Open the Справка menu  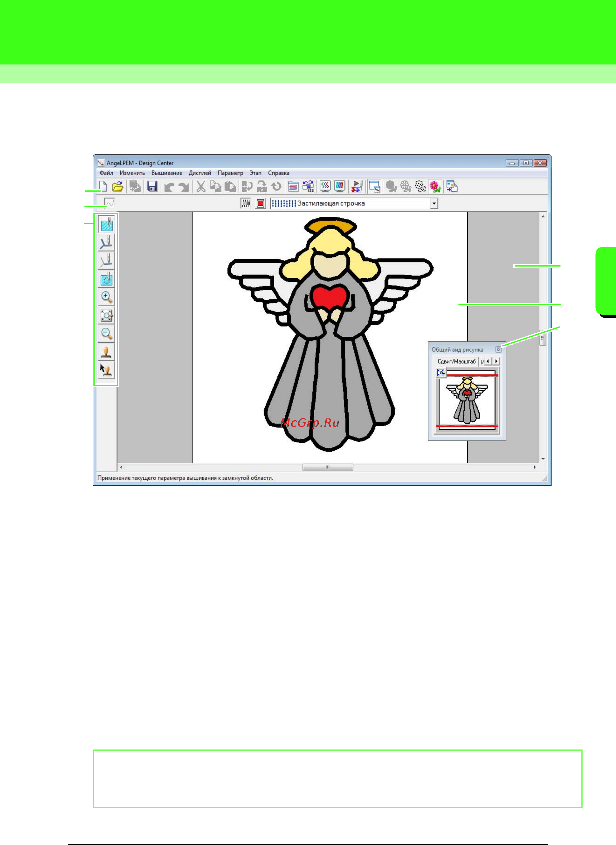[278, 173]
